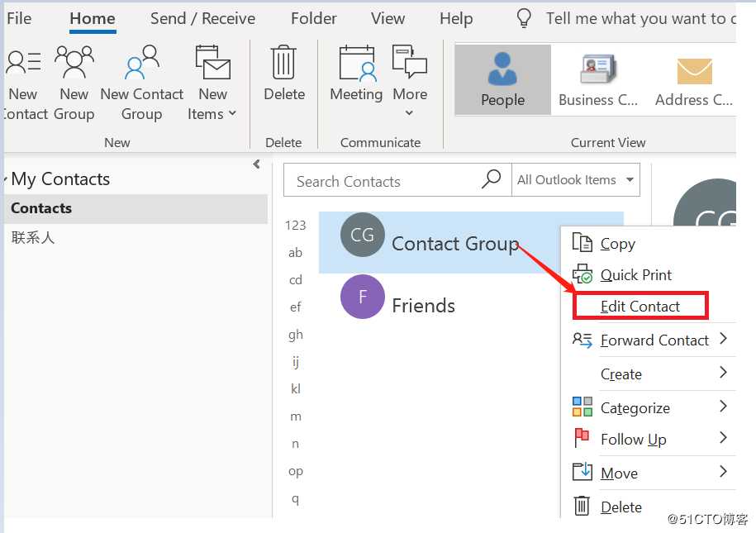Jump to ij index letters
This screenshot has width=756, height=533.
click(295, 361)
